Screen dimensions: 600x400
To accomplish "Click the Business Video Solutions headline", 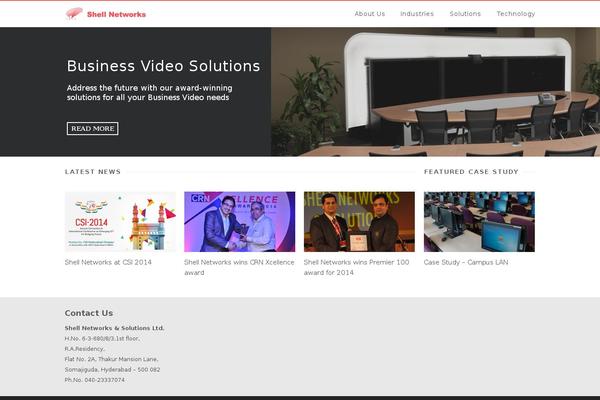I will click(x=163, y=66).
